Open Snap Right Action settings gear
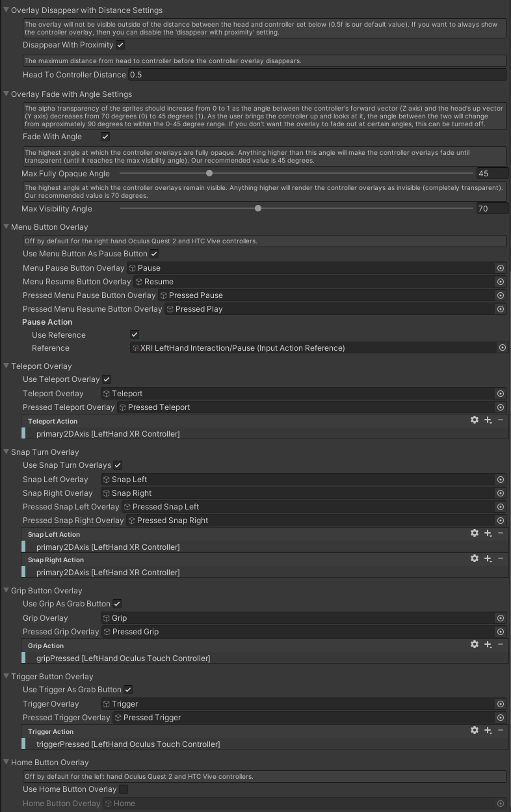Viewport: 511px width, 812px height. click(475, 559)
